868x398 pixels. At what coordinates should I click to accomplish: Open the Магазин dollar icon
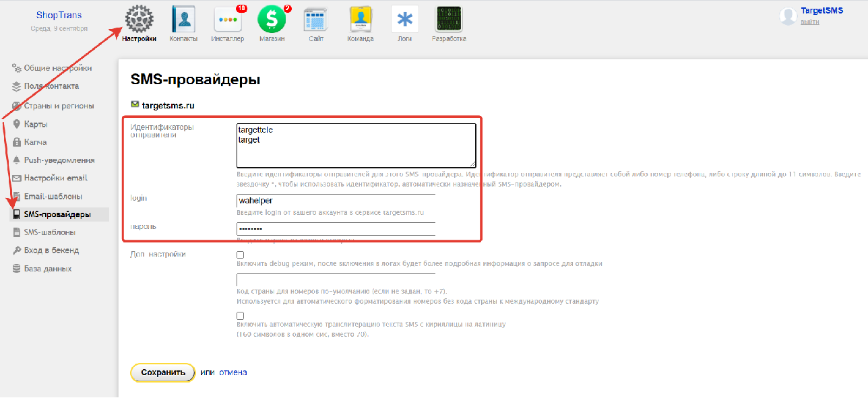click(x=272, y=20)
